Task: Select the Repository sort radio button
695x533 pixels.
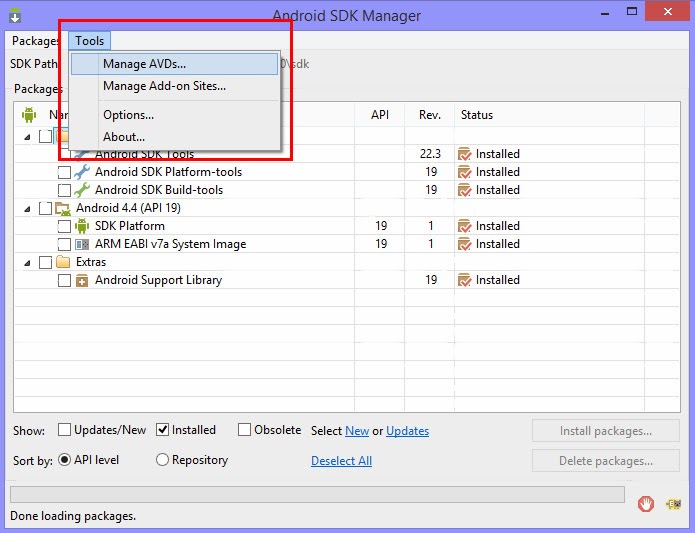Action: (x=162, y=460)
